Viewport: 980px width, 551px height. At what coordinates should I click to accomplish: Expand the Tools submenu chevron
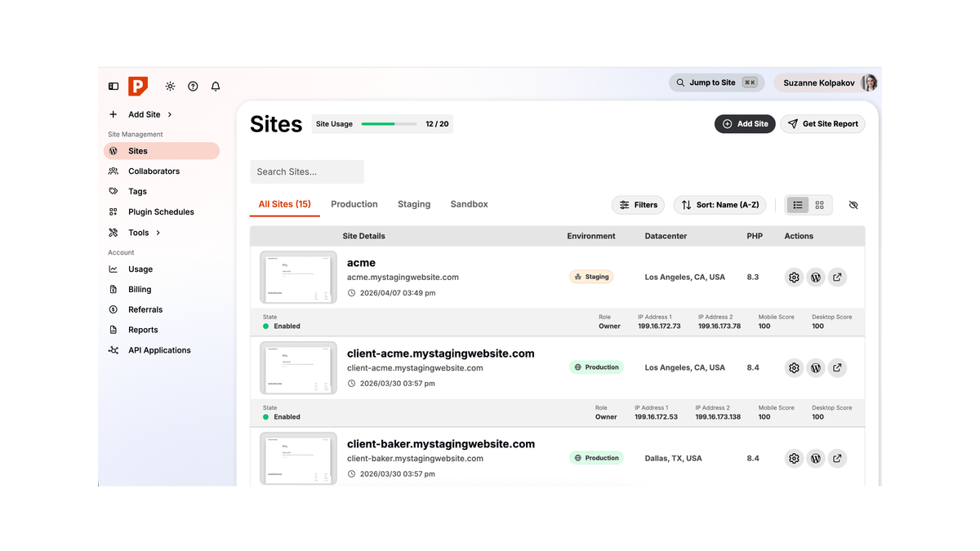coord(158,233)
